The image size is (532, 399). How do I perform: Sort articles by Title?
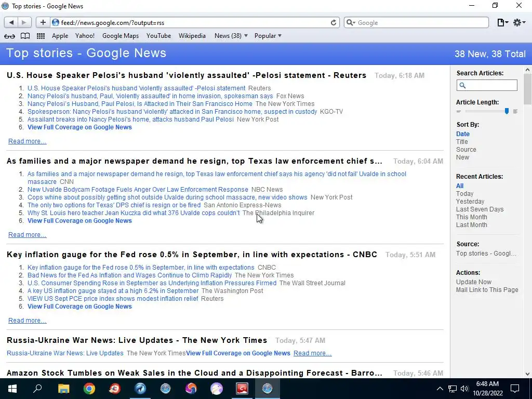(462, 141)
